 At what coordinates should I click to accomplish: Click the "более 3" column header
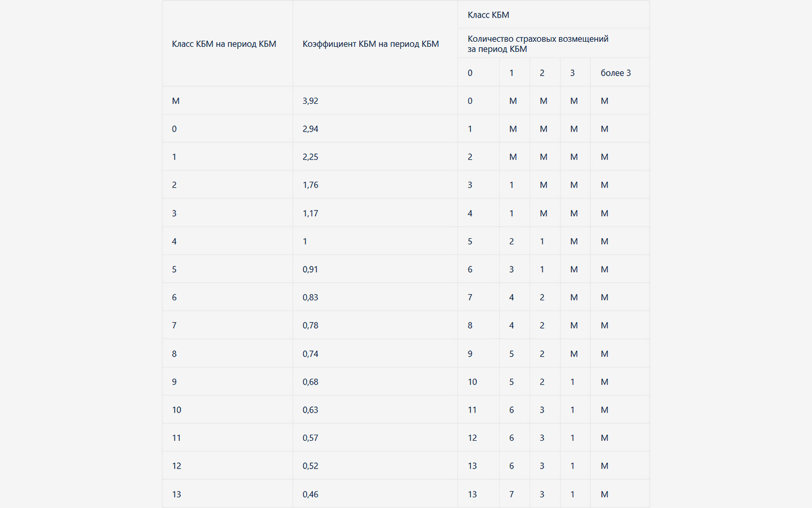[x=615, y=73]
